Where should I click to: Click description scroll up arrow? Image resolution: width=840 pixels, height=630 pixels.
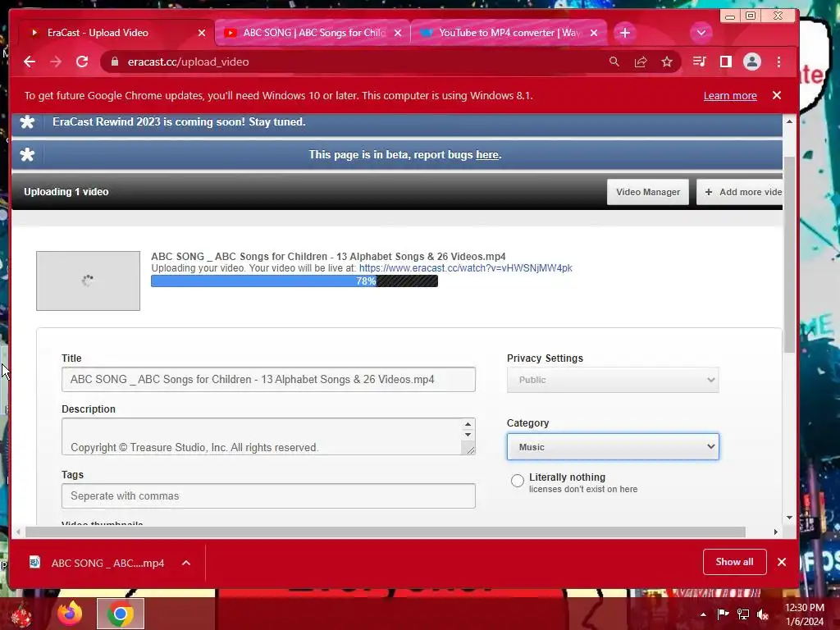[468, 424]
